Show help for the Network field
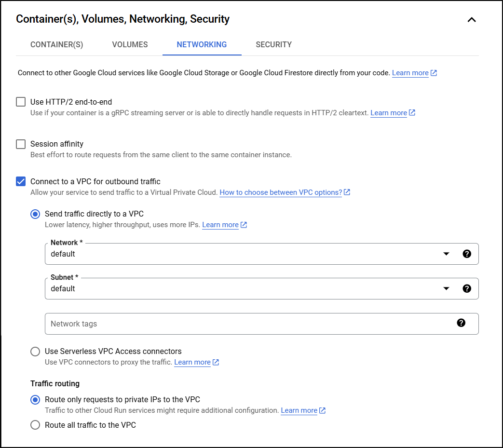This screenshot has height=448, width=503. pos(467,254)
